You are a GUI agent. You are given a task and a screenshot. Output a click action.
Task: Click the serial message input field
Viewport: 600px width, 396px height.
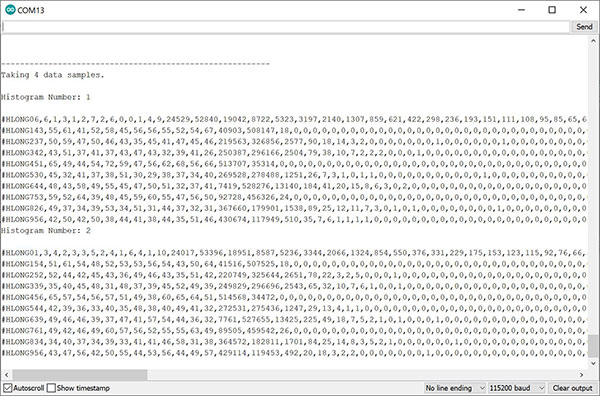(285, 27)
